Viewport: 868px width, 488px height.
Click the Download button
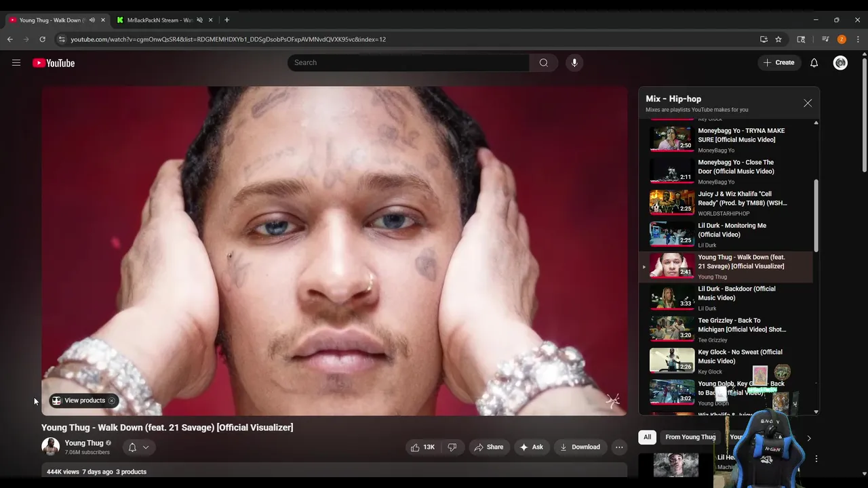(580, 447)
